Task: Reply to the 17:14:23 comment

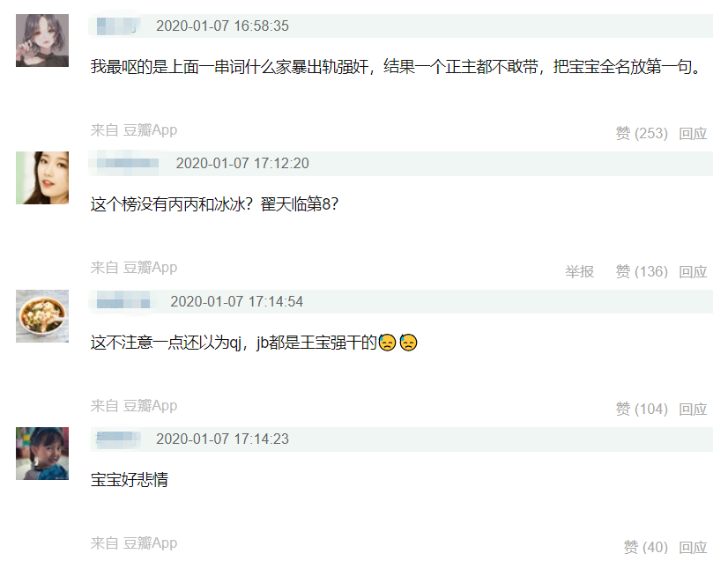Action: coord(693,547)
